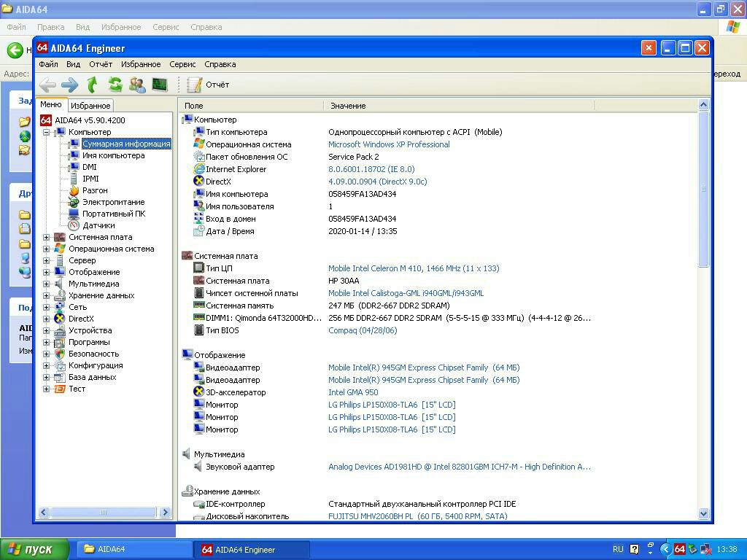747x560 pixels.
Task: Open Избранное menu in AIDA64 Engineer
Action: pos(141,64)
